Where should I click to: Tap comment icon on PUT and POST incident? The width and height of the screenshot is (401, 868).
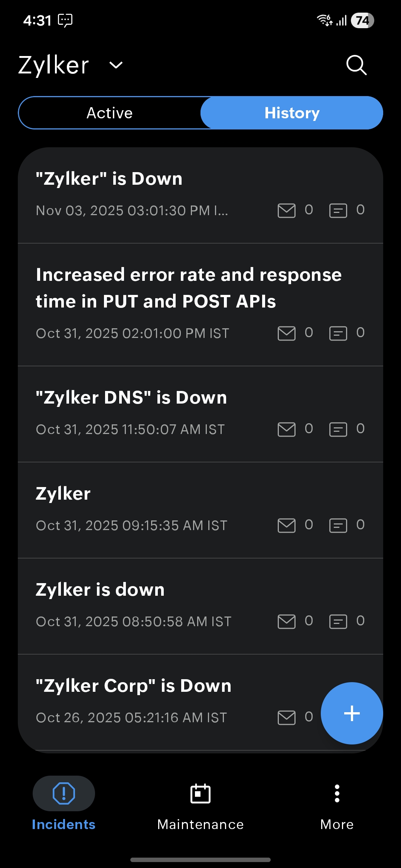[338, 333]
